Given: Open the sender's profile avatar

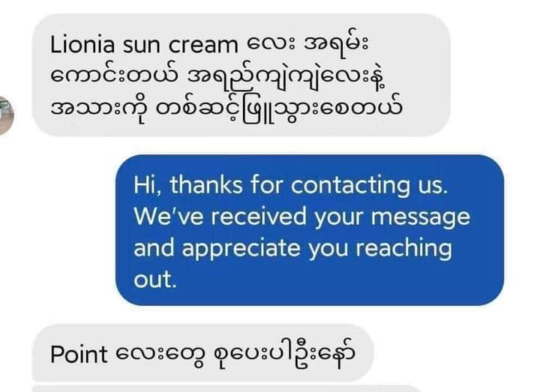Looking at the screenshot, I should [x=6, y=115].
